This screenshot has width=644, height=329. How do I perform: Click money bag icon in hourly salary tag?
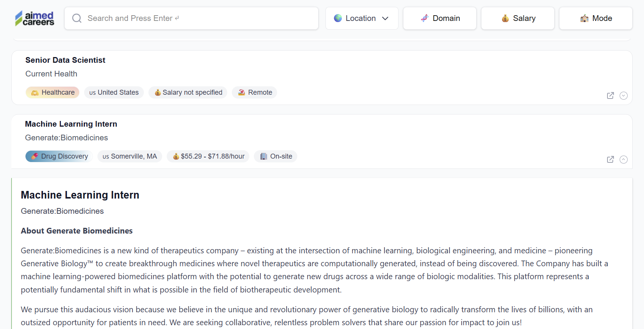click(176, 156)
